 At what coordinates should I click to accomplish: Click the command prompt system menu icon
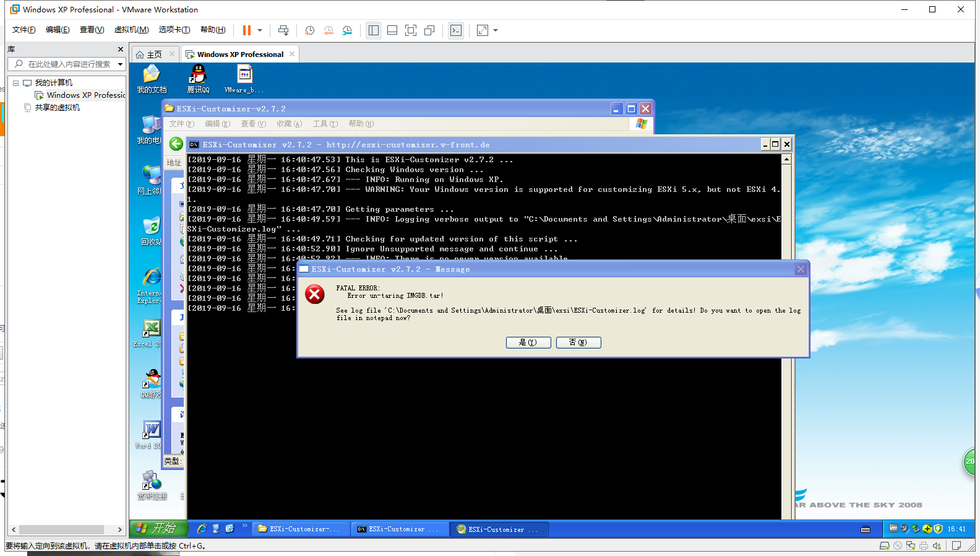pyautogui.click(x=194, y=144)
